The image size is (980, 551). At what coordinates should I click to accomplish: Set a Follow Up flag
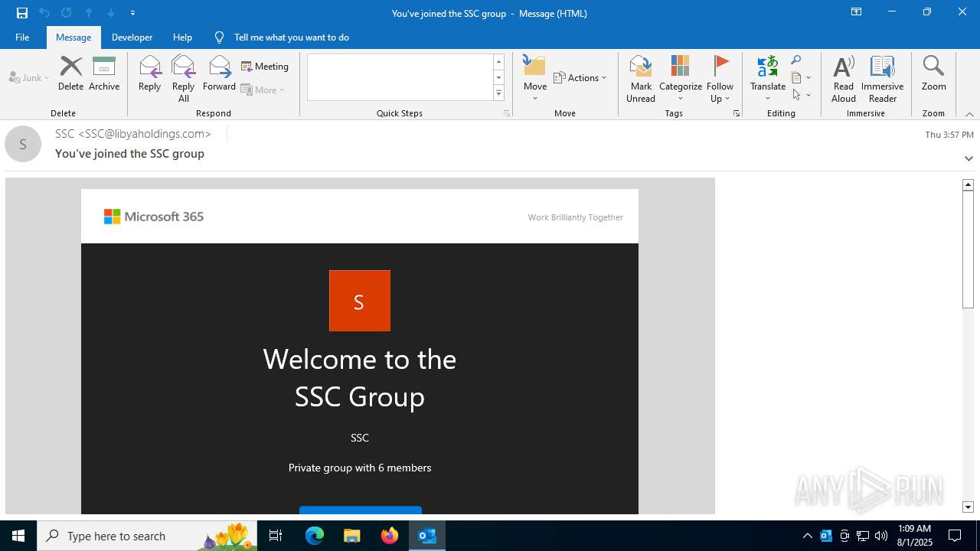(x=720, y=79)
